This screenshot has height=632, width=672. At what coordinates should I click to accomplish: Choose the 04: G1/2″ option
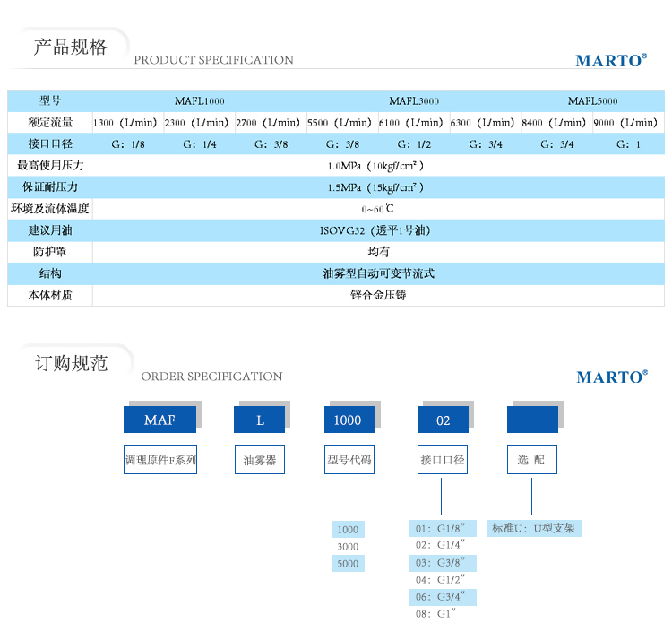pos(440,580)
